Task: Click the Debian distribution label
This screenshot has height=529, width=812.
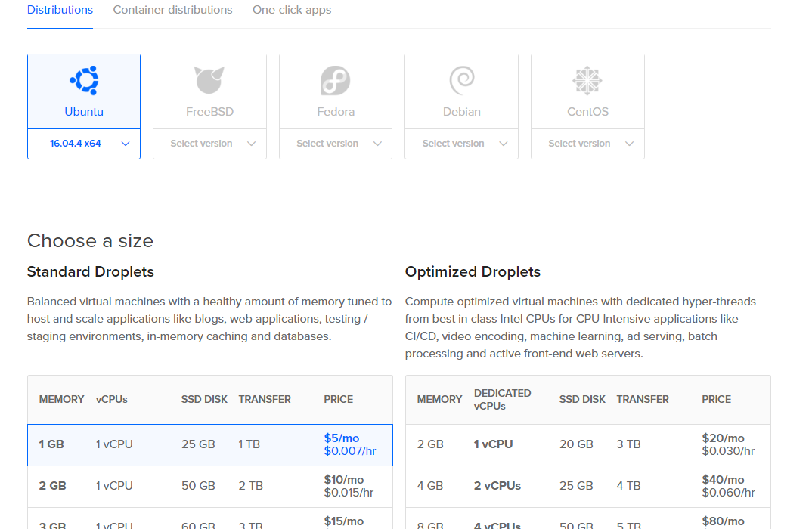Action: [x=461, y=112]
